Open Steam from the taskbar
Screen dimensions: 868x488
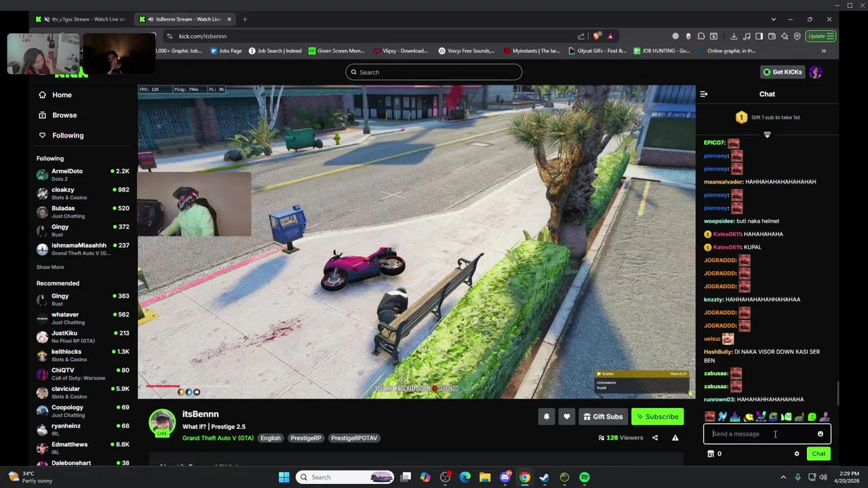coord(545,477)
